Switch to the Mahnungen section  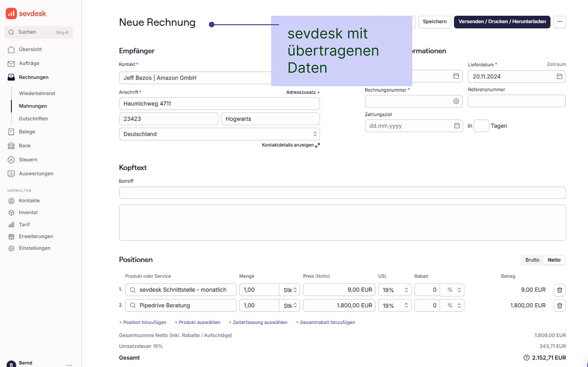coord(33,106)
